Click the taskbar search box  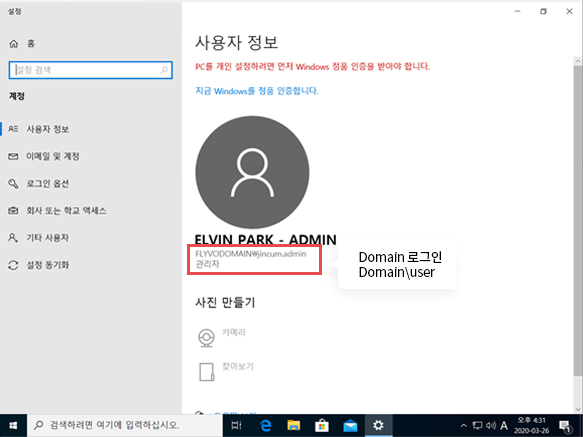click(125, 425)
